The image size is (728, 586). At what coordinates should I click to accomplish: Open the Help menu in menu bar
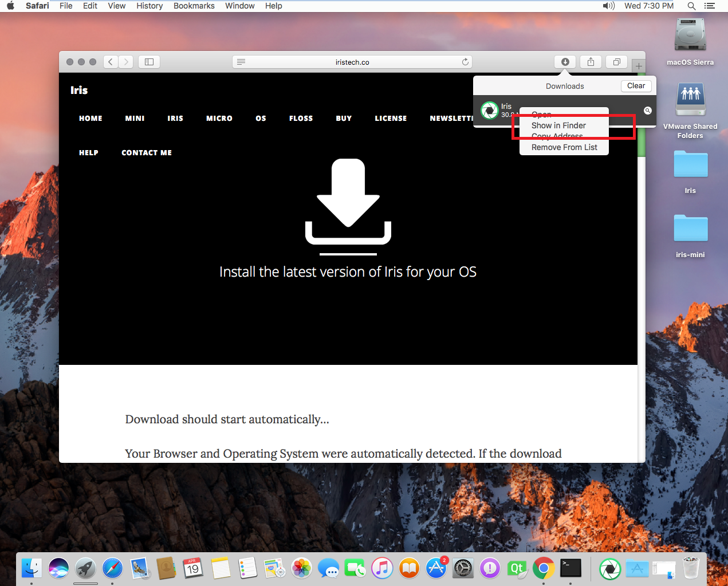274,6
